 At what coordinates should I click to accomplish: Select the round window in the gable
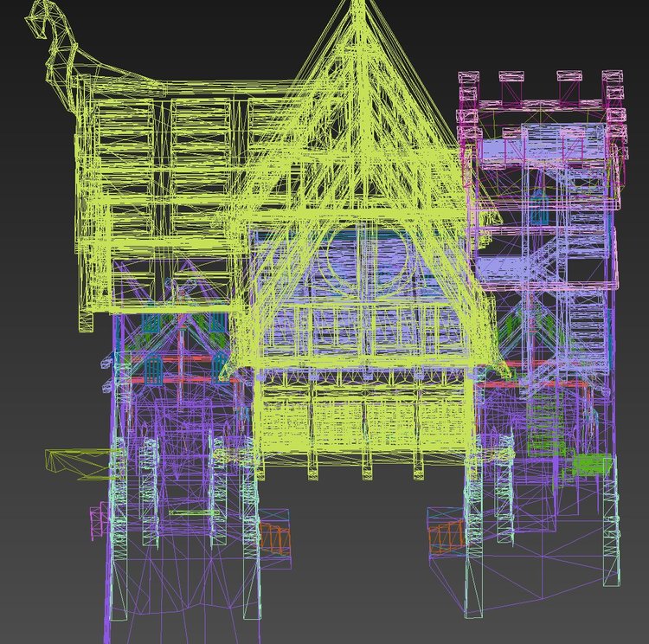(367, 260)
